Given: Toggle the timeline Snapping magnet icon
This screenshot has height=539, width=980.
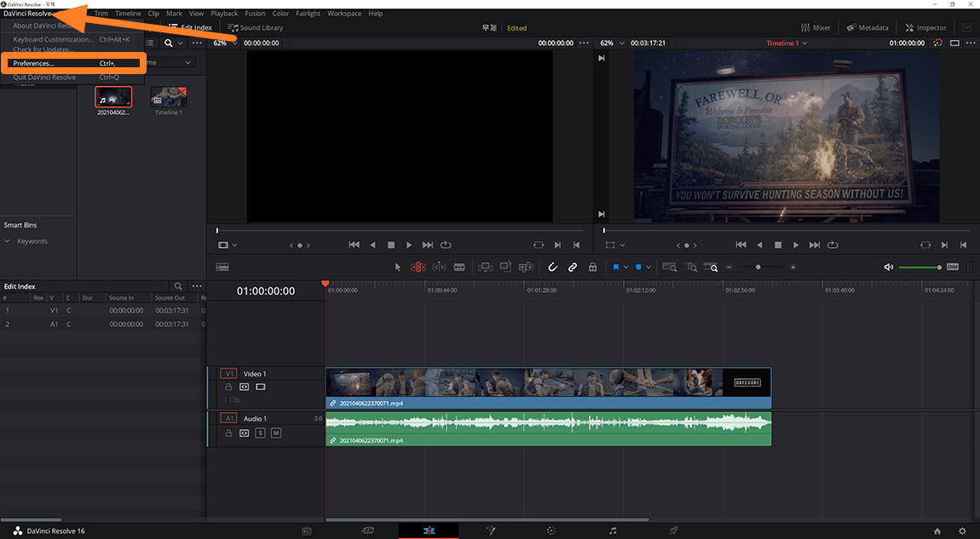Looking at the screenshot, I should pyautogui.click(x=552, y=267).
